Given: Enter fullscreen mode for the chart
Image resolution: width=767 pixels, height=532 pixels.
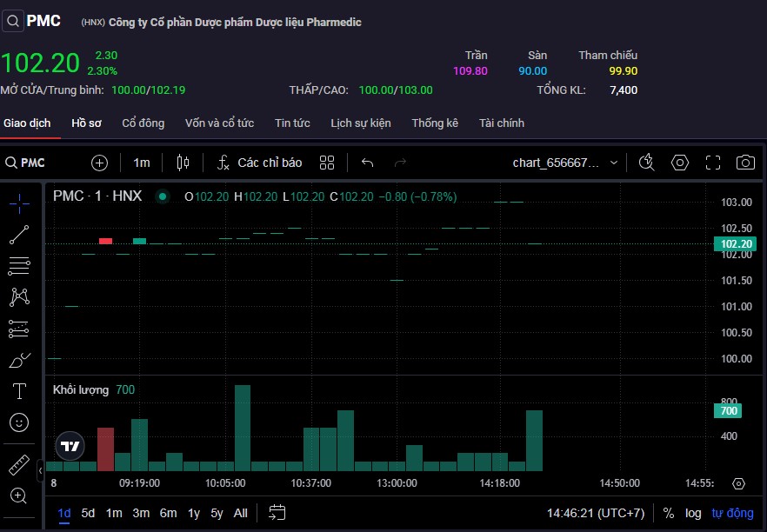Looking at the screenshot, I should [x=713, y=163].
